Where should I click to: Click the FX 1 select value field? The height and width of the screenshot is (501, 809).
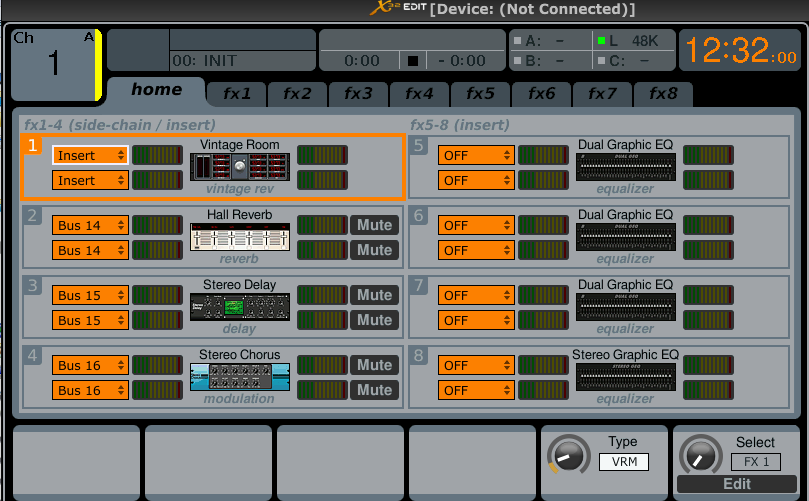(756, 462)
